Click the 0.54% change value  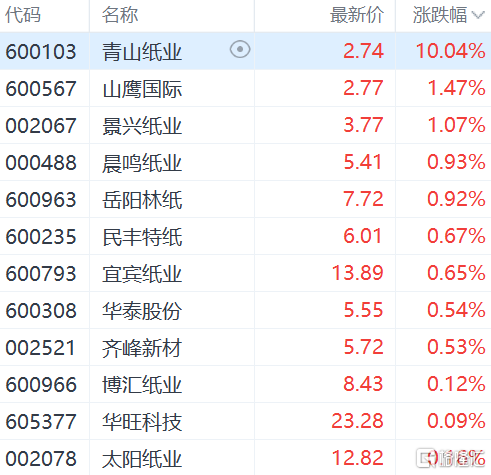pos(456,310)
